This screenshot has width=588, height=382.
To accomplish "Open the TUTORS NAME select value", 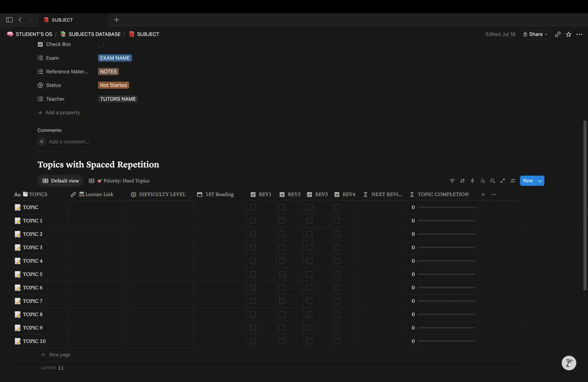I will 118,99.
